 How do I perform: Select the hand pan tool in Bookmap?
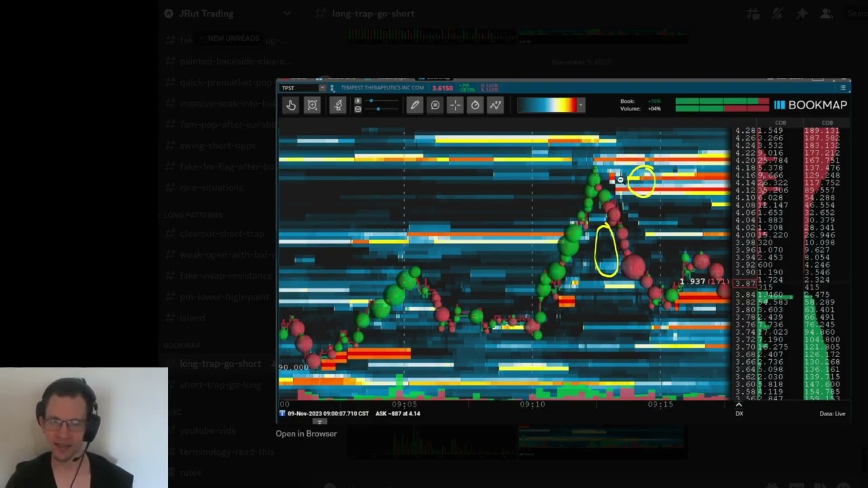click(291, 105)
